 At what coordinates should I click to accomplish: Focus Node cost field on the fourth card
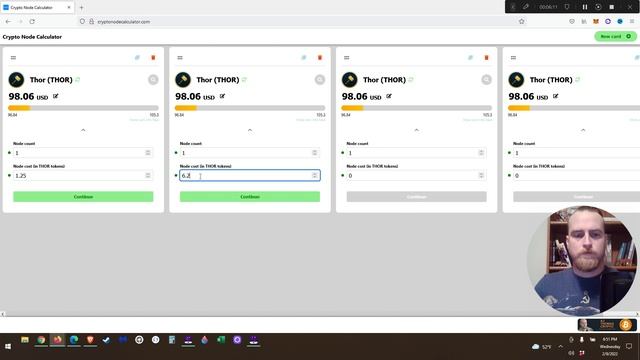(576, 176)
